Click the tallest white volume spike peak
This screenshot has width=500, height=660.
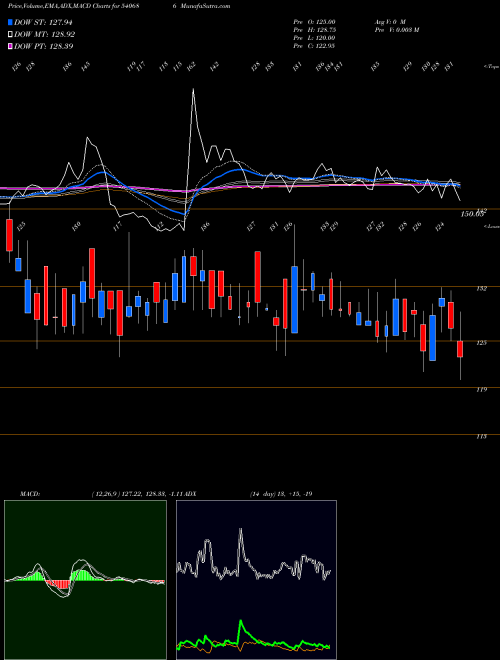click(193, 89)
